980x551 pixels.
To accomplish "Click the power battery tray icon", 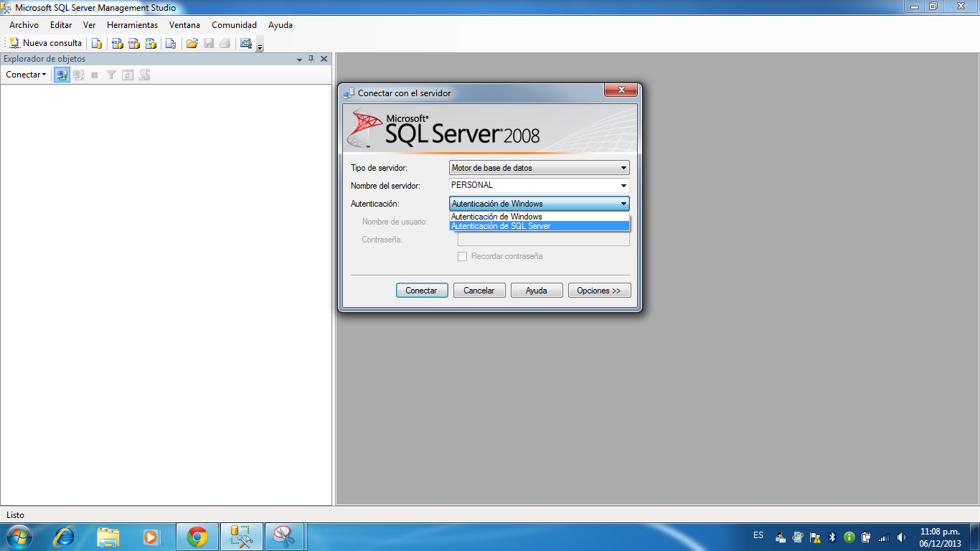I will pos(867,537).
